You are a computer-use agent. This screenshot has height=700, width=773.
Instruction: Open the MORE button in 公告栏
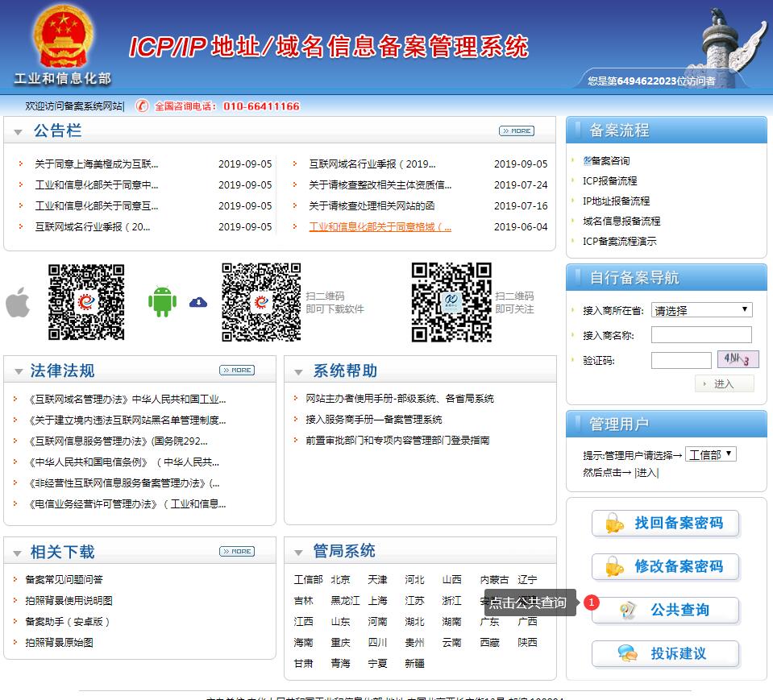pos(517,130)
